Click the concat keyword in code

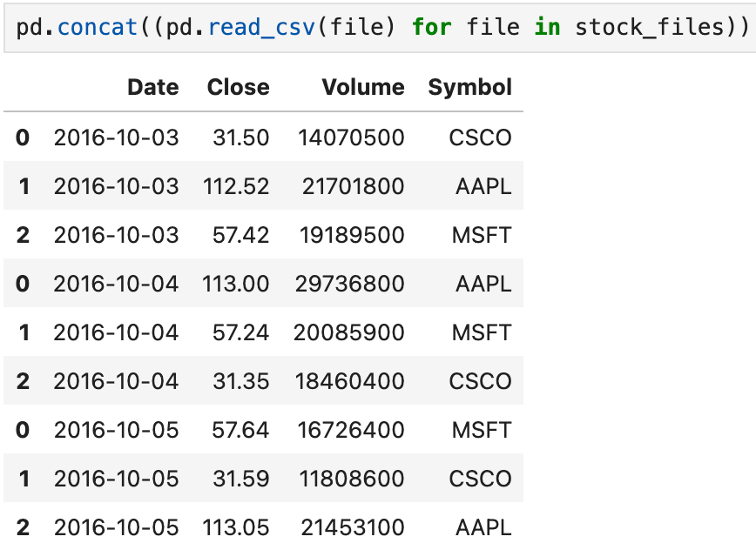tap(98, 27)
